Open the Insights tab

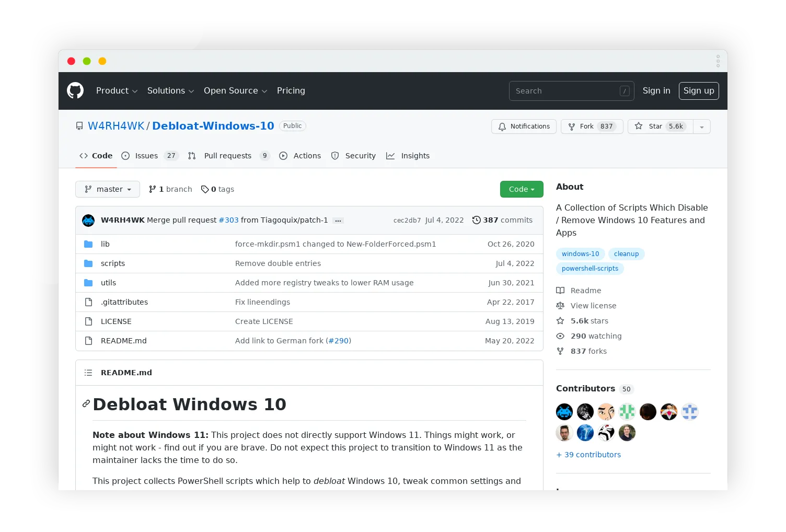point(408,156)
